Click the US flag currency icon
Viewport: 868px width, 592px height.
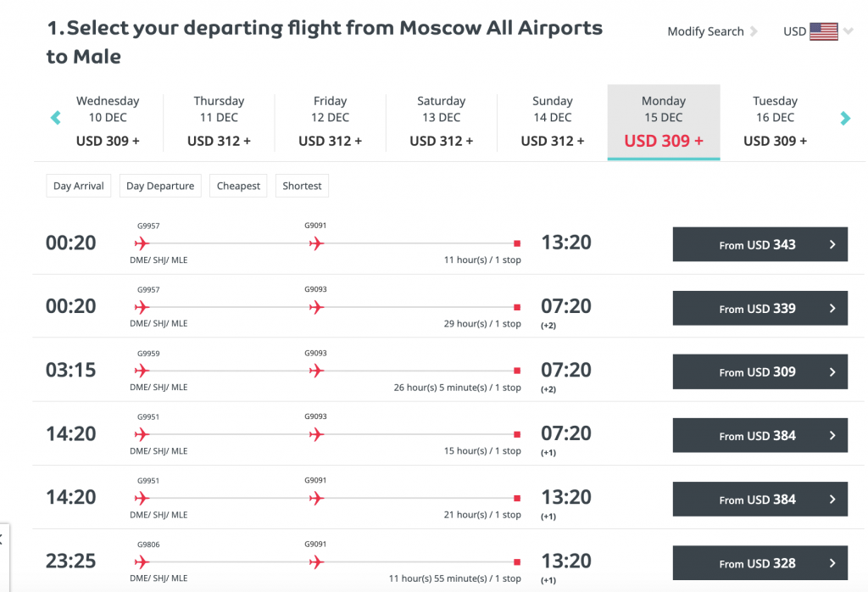click(x=824, y=31)
